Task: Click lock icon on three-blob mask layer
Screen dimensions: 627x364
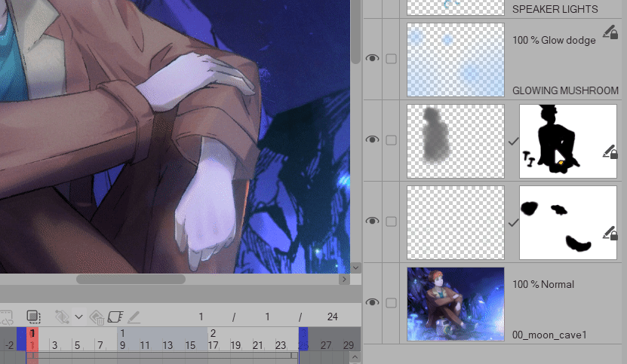Action: click(610, 234)
